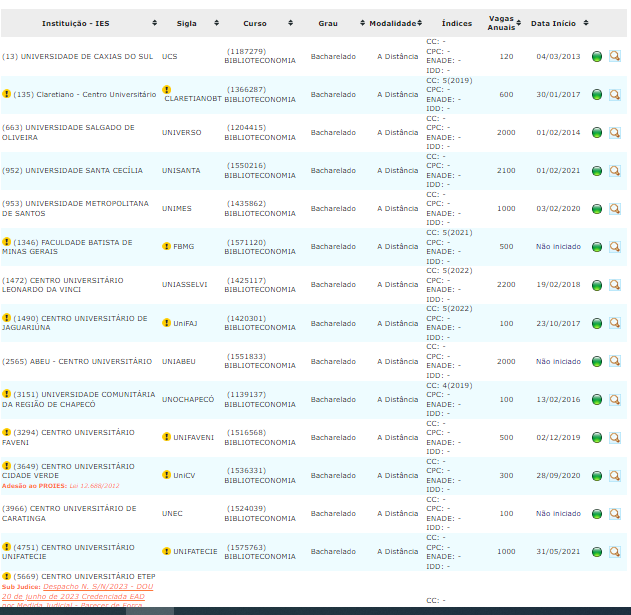The width and height of the screenshot is (631, 615).
Task: Click Não iniciado in UNIABEU row
Action: coord(558,361)
